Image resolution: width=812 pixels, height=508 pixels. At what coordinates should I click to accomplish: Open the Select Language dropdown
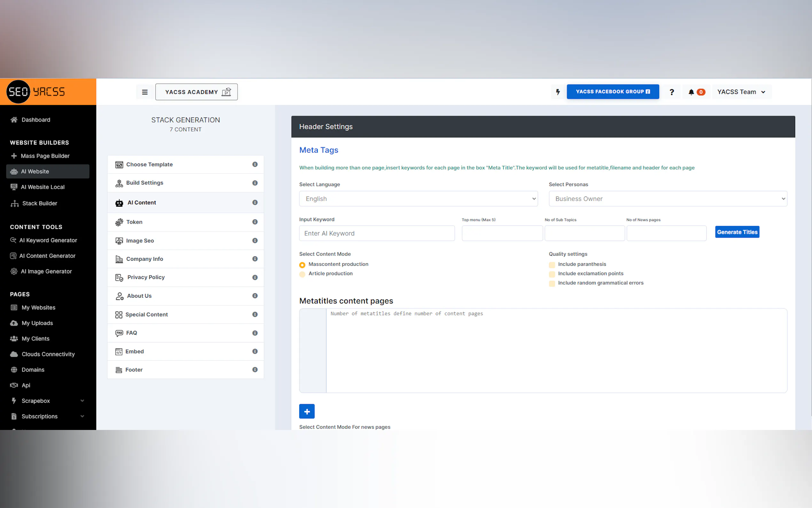pos(418,199)
